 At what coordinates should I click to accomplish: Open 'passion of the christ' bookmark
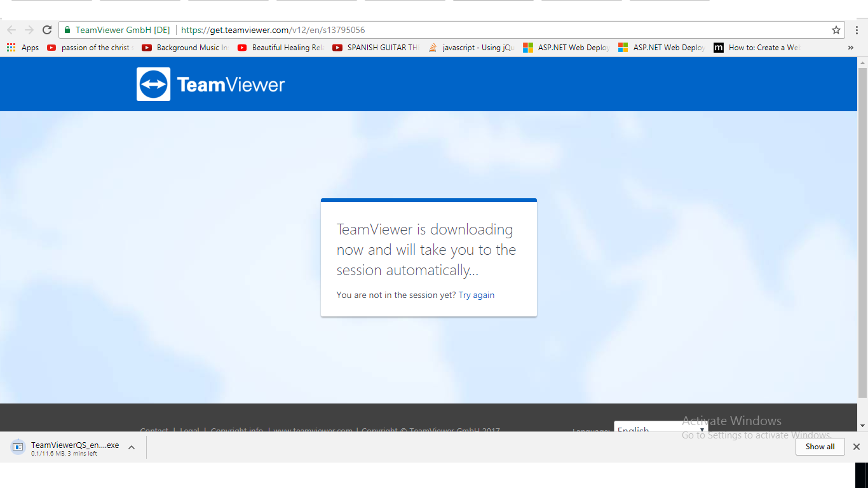[x=90, y=48]
